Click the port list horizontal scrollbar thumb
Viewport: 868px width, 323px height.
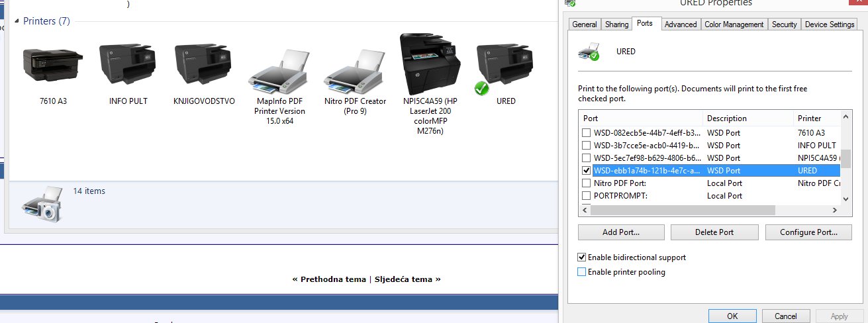coord(683,210)
